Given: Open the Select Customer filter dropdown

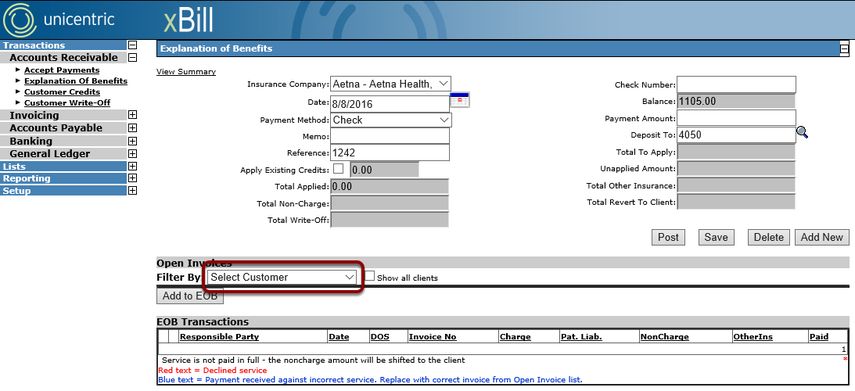Looking at the screenshot, I should pyautogui.click(x=282, y=277).
